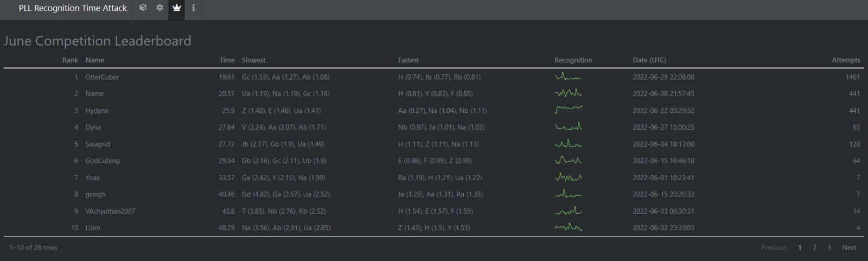
Task: Click gsingh's recognition sparkline graph
Action: (x=568, y=194)
